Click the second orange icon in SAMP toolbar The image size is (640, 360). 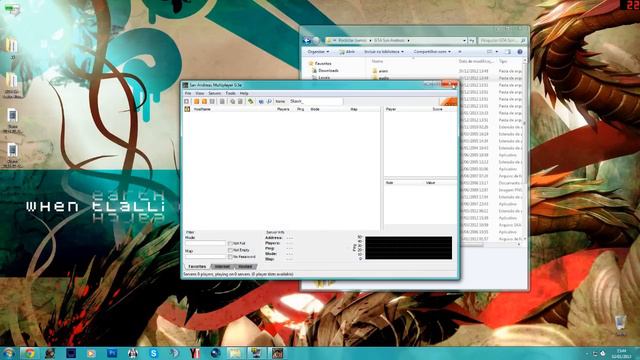[x=204, y=101]
